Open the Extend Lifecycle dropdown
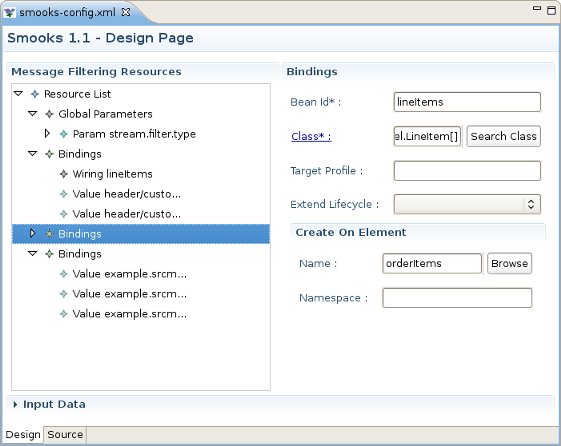This screenshot has width=561, height=446. point(467,204)
